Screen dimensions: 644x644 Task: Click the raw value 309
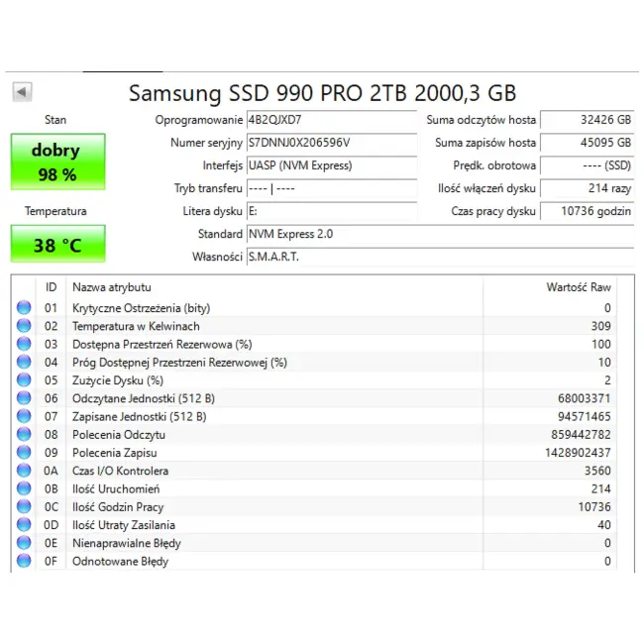[x=600, y=326]
